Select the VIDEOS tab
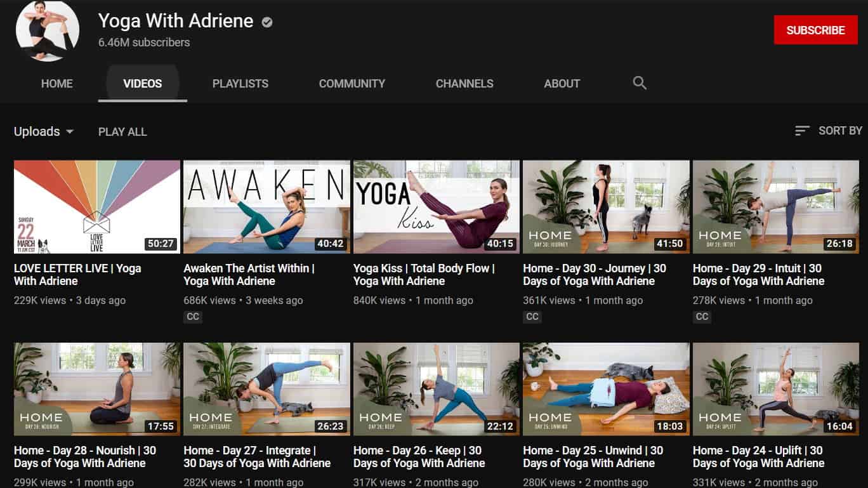This screenshot has height=488, width=868. (143, 83)
